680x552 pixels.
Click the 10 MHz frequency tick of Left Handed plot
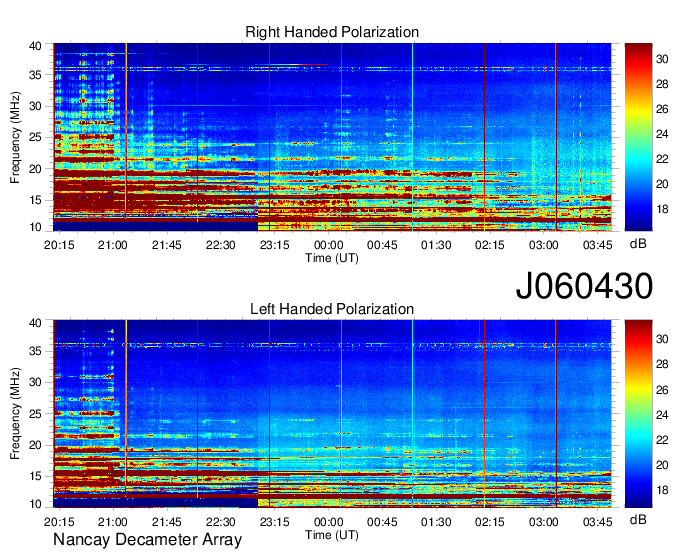point(35,504)
